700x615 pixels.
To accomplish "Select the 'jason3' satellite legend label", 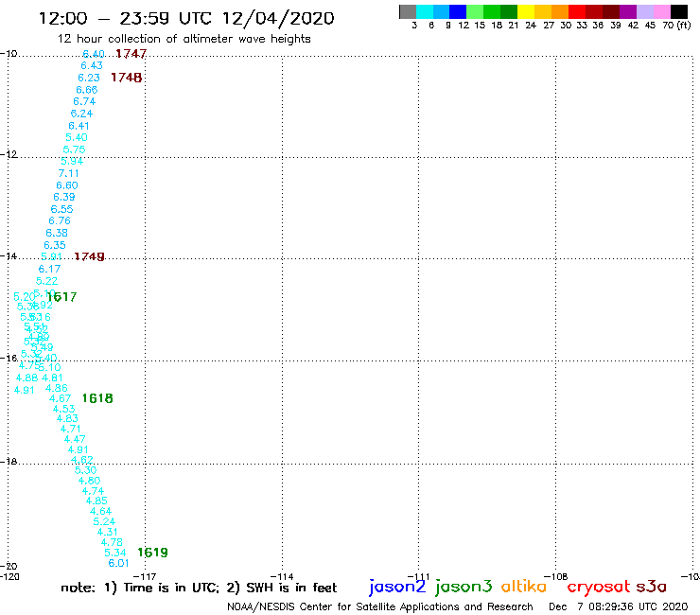I will click(464, 587).
